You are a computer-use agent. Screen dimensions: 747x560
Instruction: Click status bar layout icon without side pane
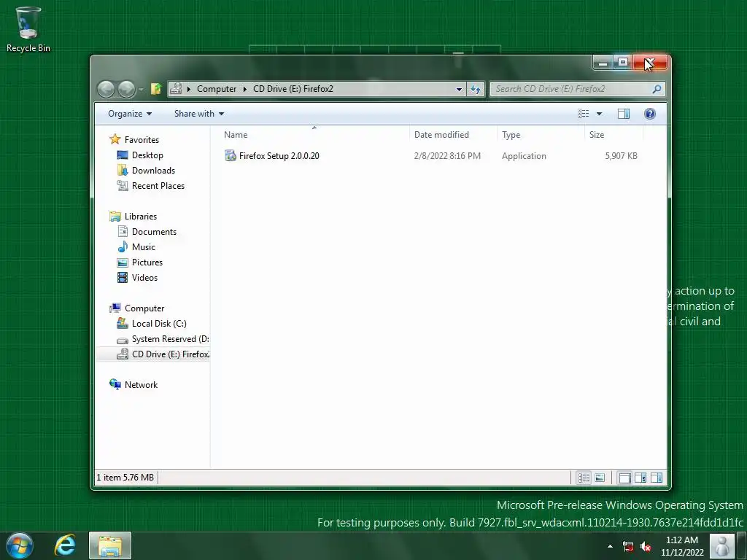click(624, 478)
